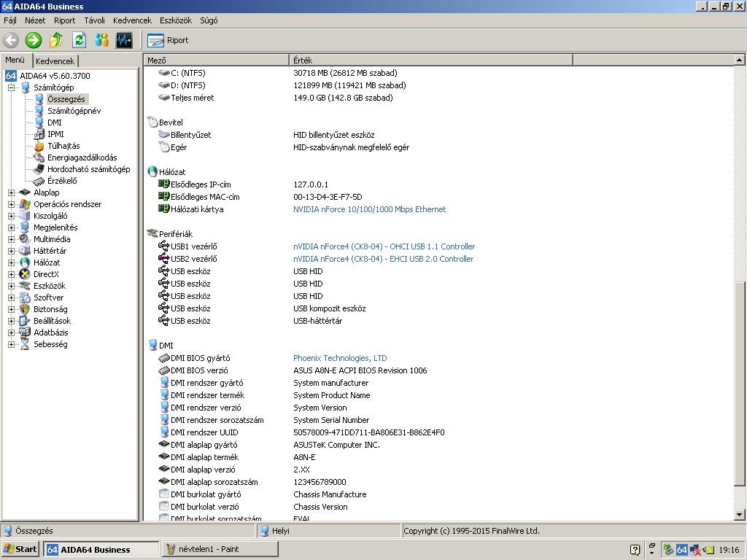Image resolution: width=747 pixels, height=560 pixels.
Task: Click the Szoftver icon in tree
Action: pyautogui.click(x=25, y=297)
